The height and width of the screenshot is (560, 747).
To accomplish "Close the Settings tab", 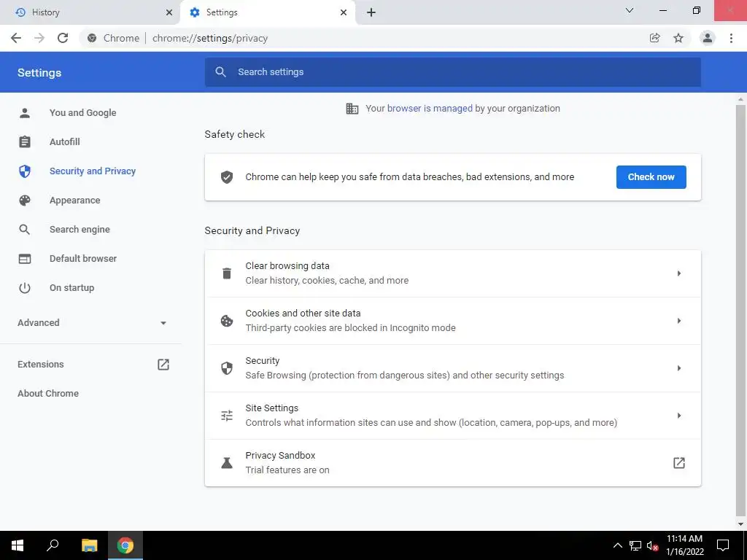I will point(344,12).
